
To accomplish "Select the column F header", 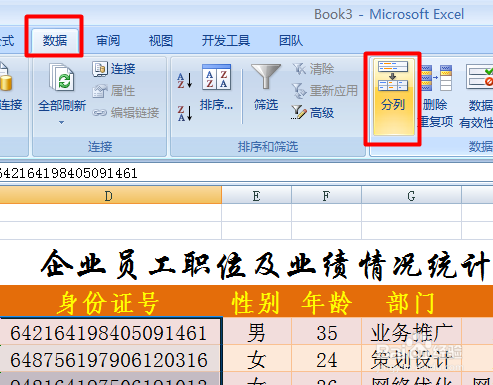I will pyautogui.click(x=326, y=196).
